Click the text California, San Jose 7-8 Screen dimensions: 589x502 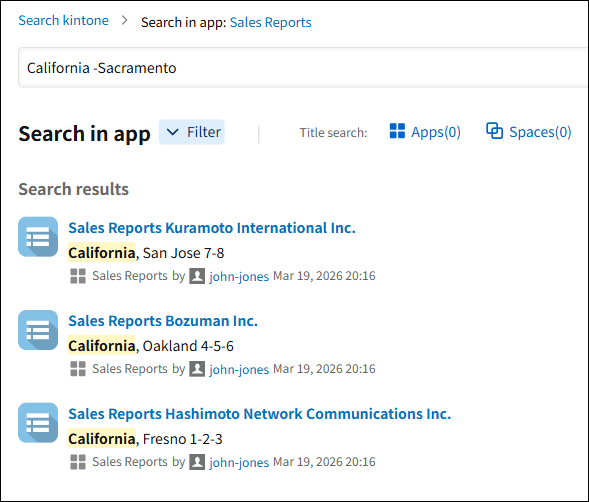[x=146, y=253]
